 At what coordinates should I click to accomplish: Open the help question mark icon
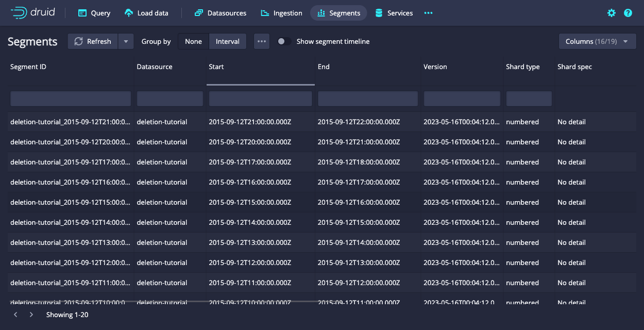point(628,13)
